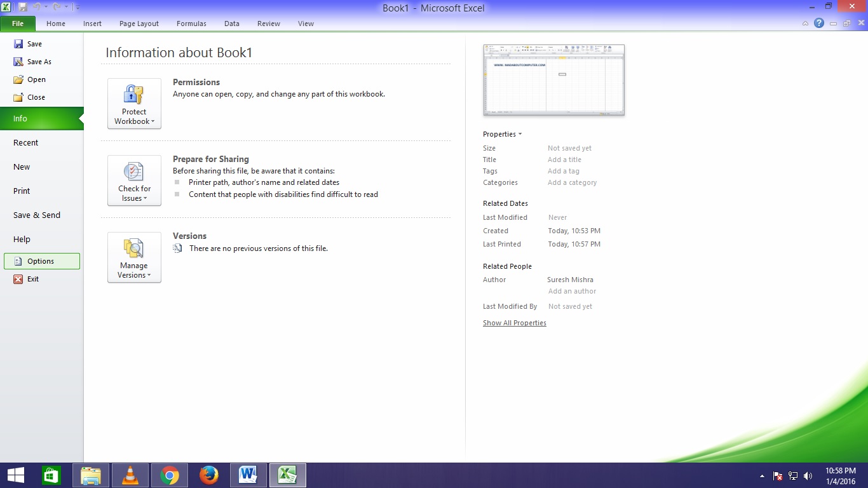This screenshot has width=868, height=488.
Task: Click the Not saved yet size value
Action: pyautogui.click(x=570, y=148)
